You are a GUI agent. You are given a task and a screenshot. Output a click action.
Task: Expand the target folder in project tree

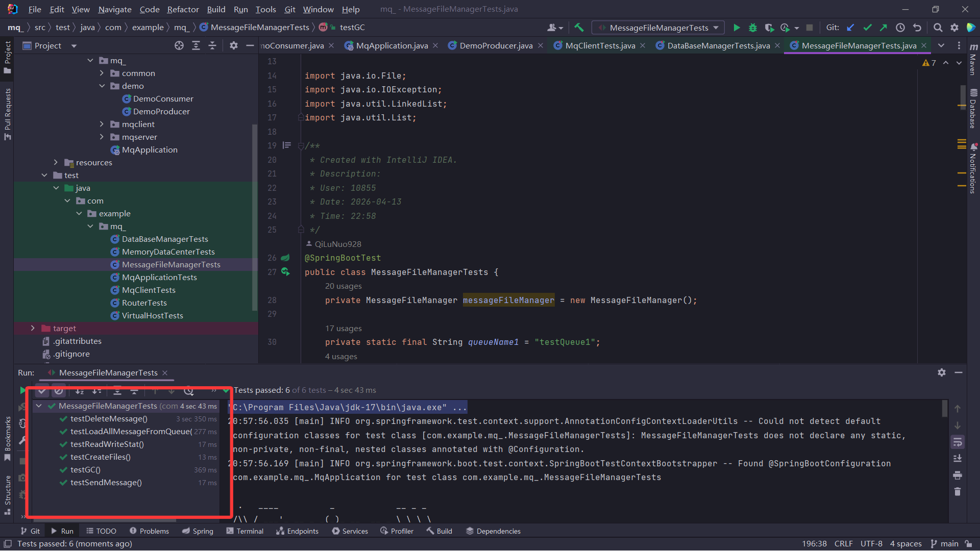click(33, 328)
